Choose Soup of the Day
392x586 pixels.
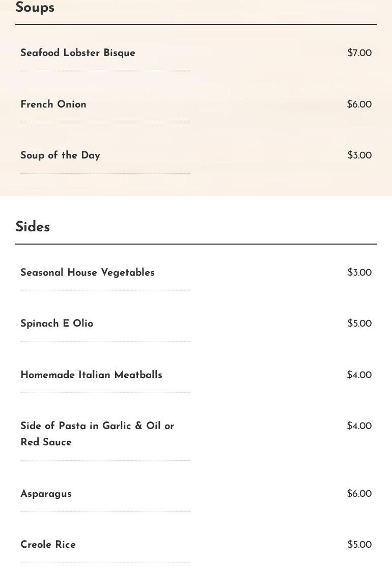tap(60, 155)
